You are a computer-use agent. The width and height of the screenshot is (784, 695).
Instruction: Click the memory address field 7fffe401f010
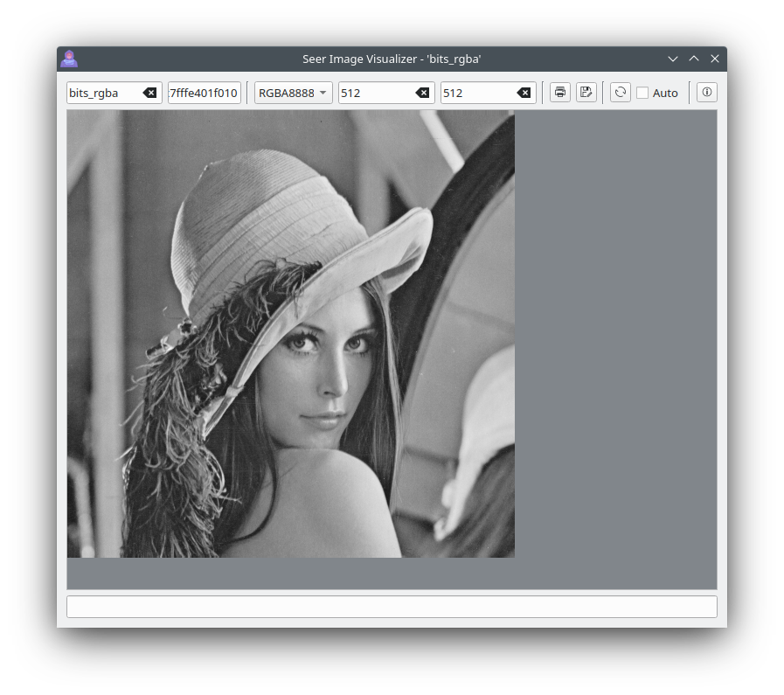coord(204,93)
